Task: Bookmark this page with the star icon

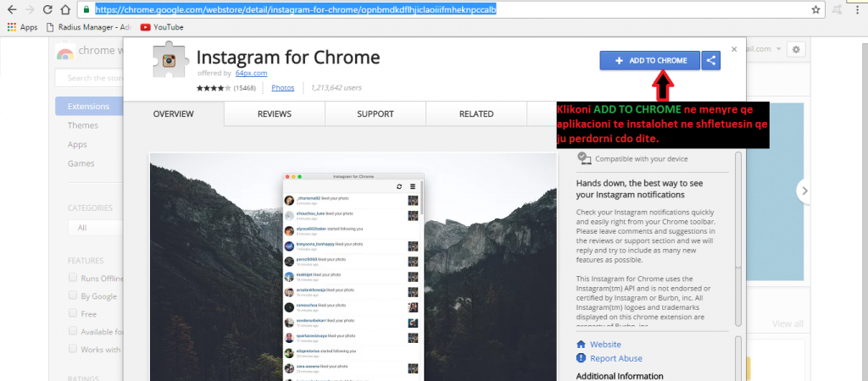Action: (x=815, y=10)
